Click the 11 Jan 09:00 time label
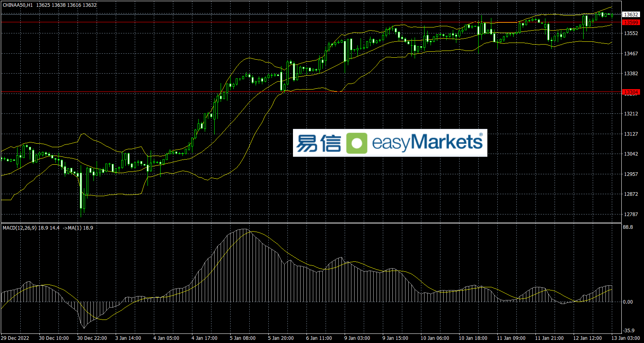 (511, 338)
